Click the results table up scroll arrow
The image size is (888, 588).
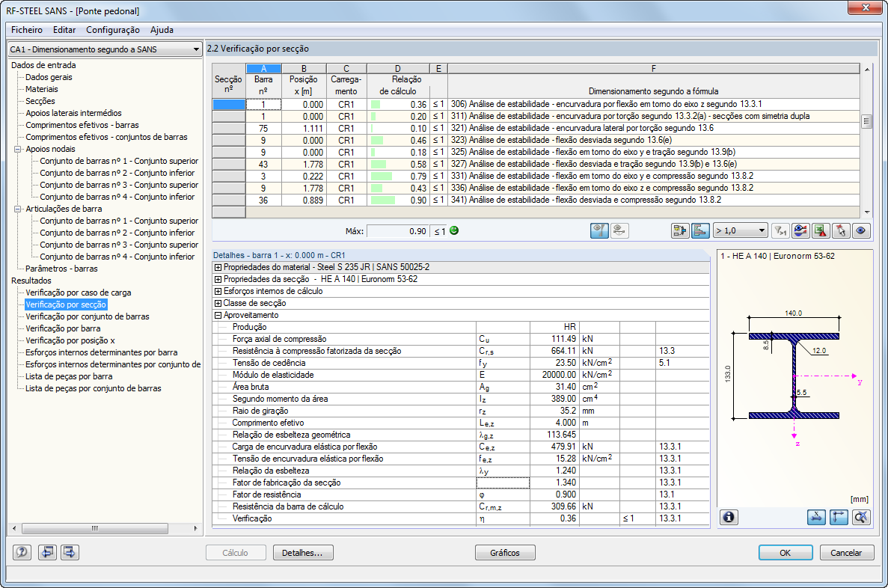866,69
